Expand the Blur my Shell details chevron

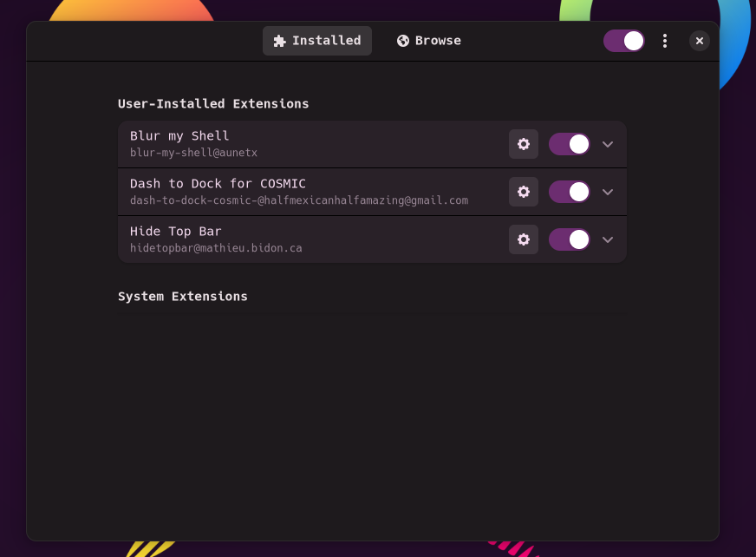[608, 144]
